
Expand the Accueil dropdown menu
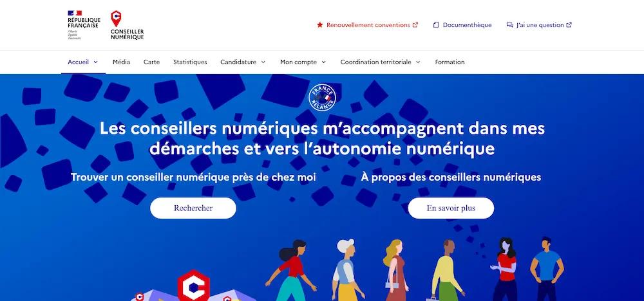coord(83,62)
